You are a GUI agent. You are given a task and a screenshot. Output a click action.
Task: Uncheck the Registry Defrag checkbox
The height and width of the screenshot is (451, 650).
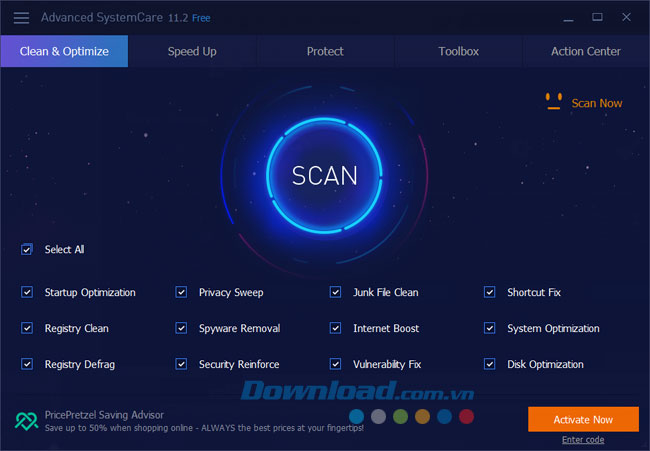27,364
